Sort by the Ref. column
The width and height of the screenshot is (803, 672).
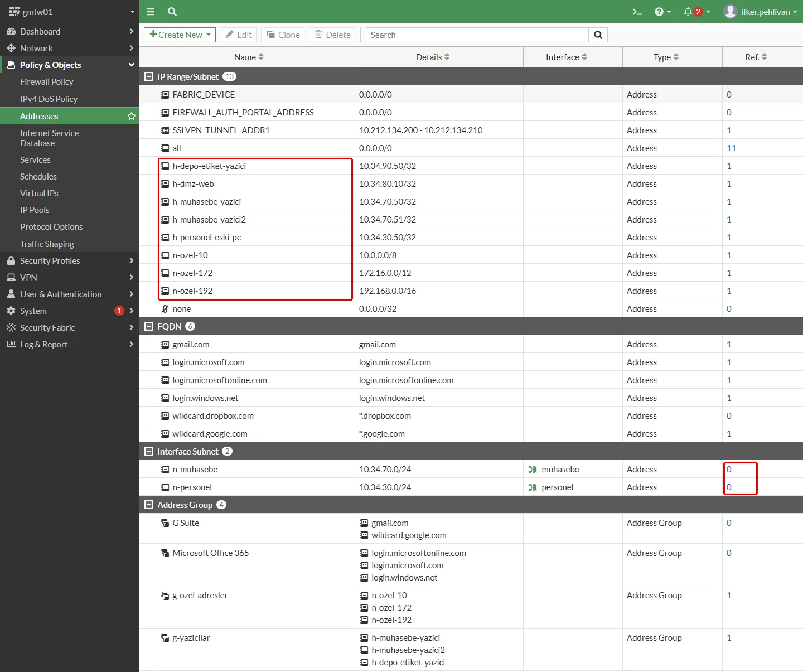(x=756, y=57)
